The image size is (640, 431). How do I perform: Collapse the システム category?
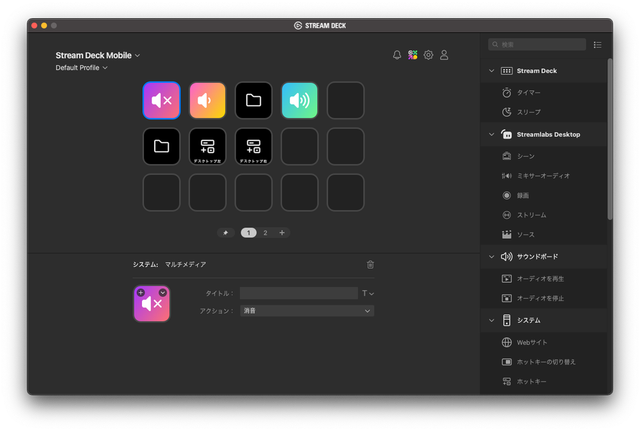pos(491,320)
